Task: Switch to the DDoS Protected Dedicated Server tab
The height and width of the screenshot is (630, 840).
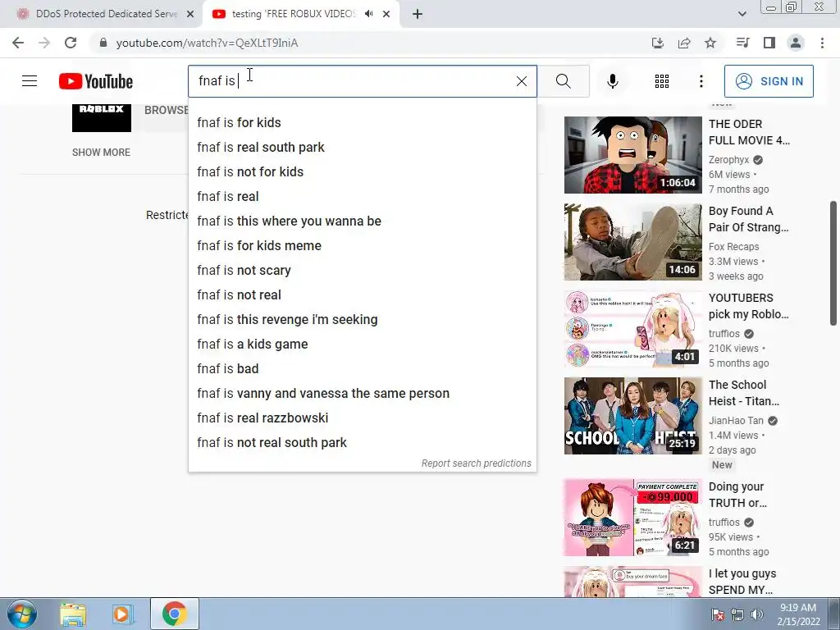Action: (x=102, y=14)
